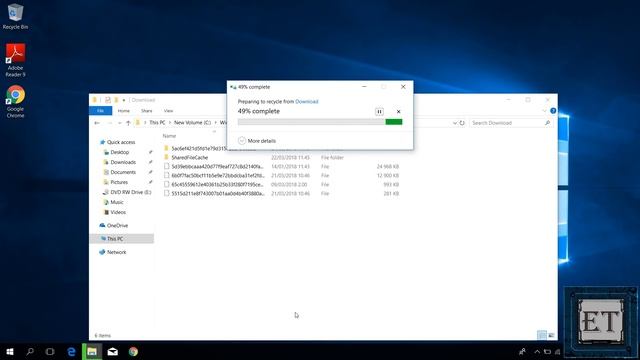Sort files by the Name column
The height and width of the screenshot is (360, 640).
tap(169, 136)
